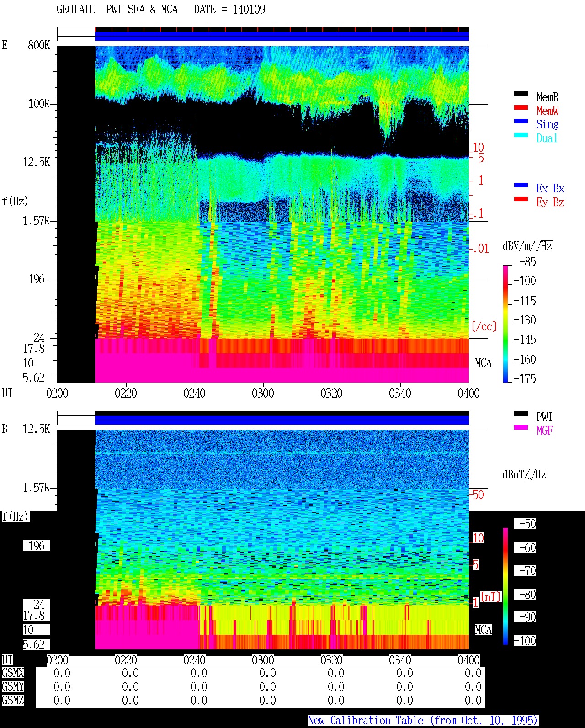This screenshot has width=585, height=728.
Task: Select the Ex Bx legend label
Action: point(550,188)
